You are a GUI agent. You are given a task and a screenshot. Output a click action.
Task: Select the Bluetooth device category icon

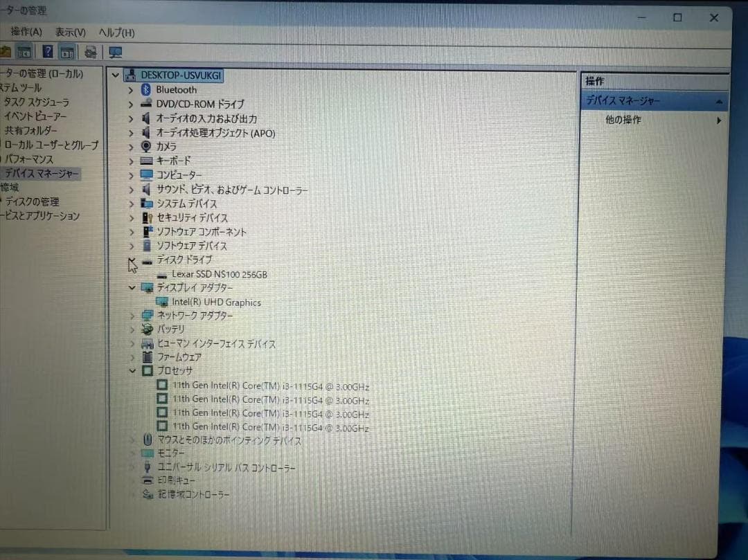click(146, 89)
